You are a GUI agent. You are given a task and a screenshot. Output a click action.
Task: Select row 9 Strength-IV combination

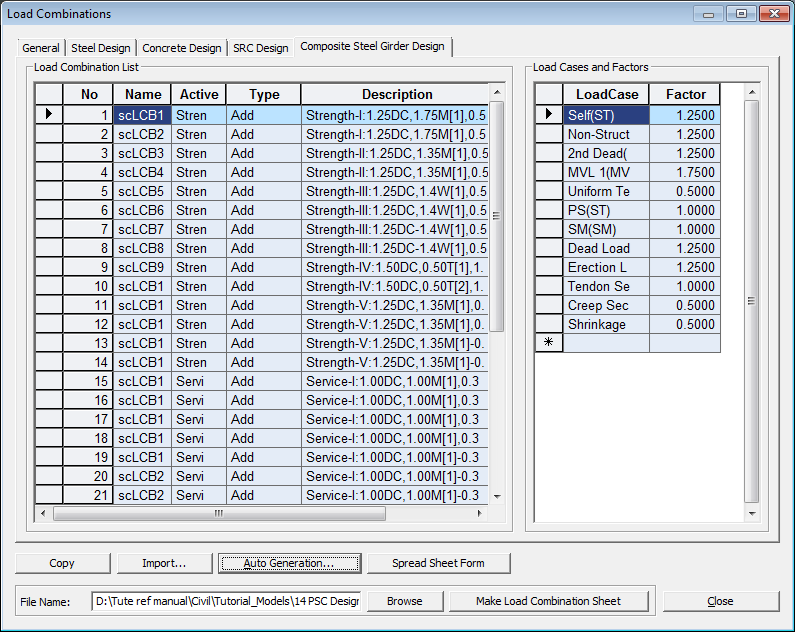(396, 267)
